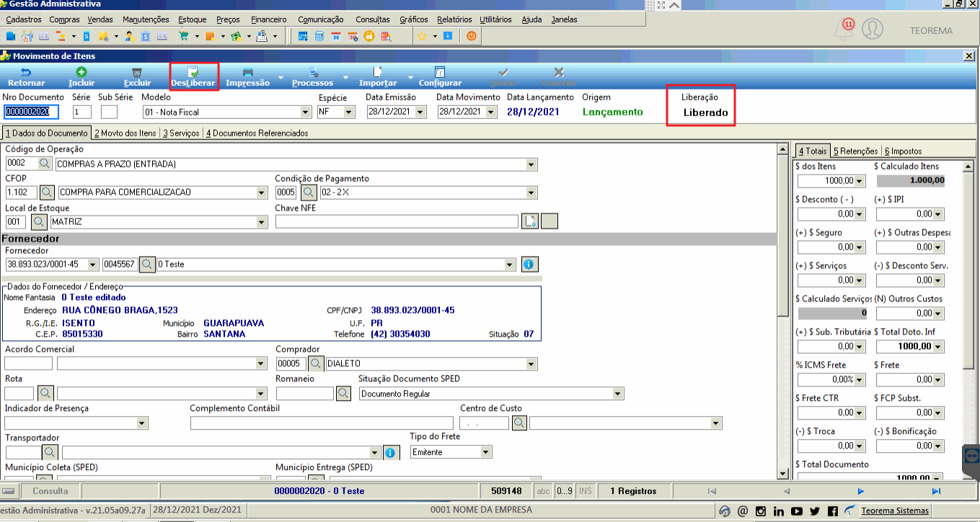Click the Configurar toolbar icon
980x522 pixels.
[440, 72]
